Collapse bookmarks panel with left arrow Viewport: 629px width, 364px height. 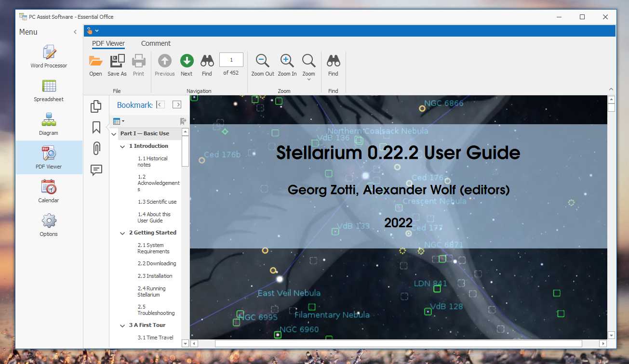coord(161,104)
